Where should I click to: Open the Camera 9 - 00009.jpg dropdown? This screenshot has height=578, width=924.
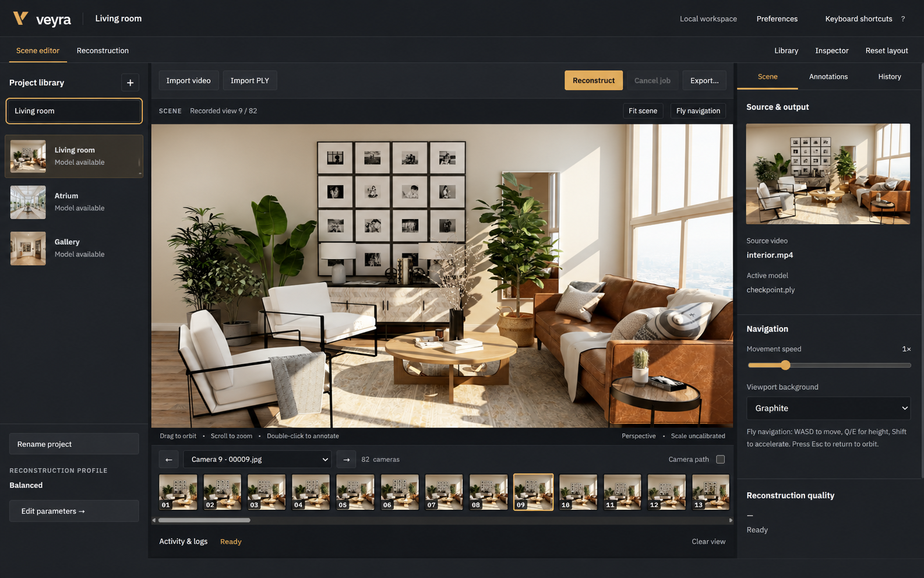tap(258, 460)
